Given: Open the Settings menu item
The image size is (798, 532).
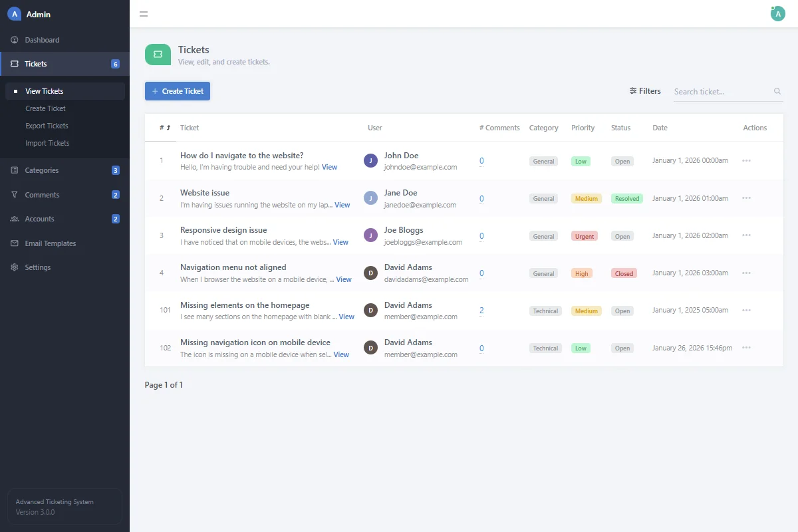Looking at the screenshot, I should click(x=65, y=267).
